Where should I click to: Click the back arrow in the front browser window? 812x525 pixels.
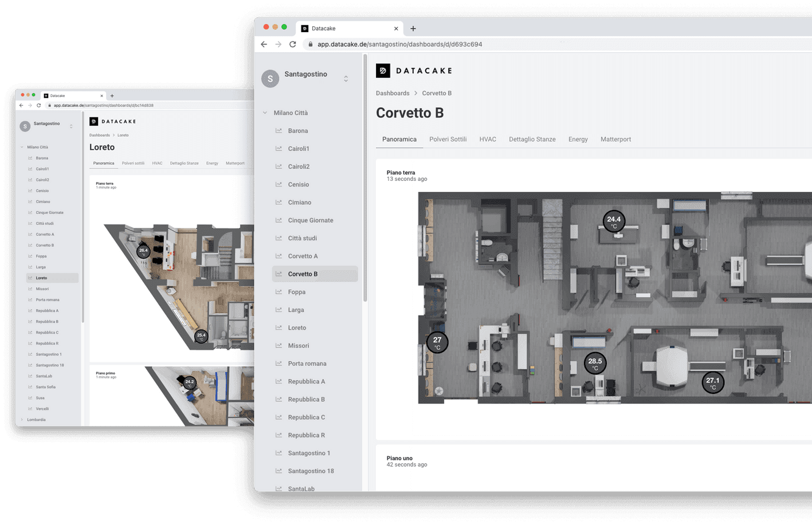pos(264,44)
